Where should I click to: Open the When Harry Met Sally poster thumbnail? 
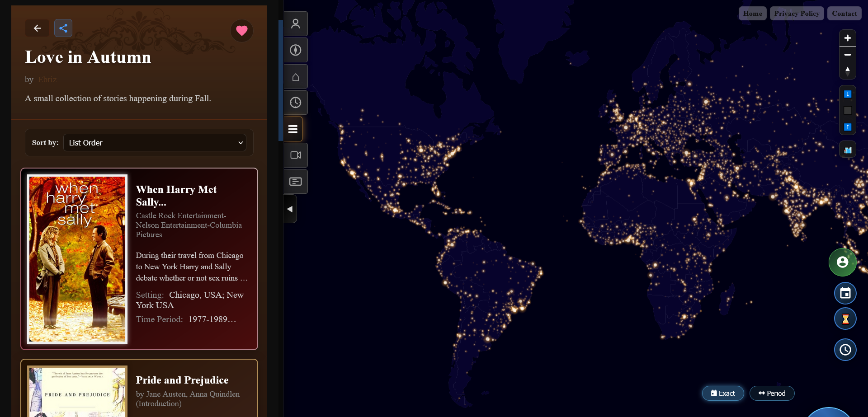point(77,259)
